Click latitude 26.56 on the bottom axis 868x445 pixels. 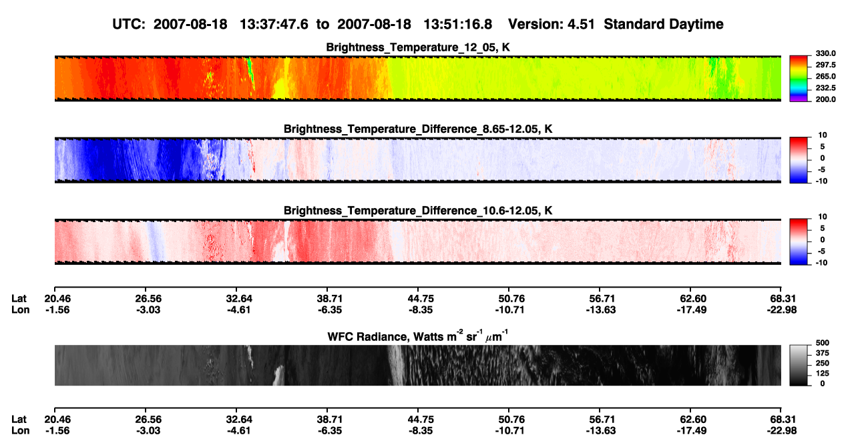click(x=148, y=419)
